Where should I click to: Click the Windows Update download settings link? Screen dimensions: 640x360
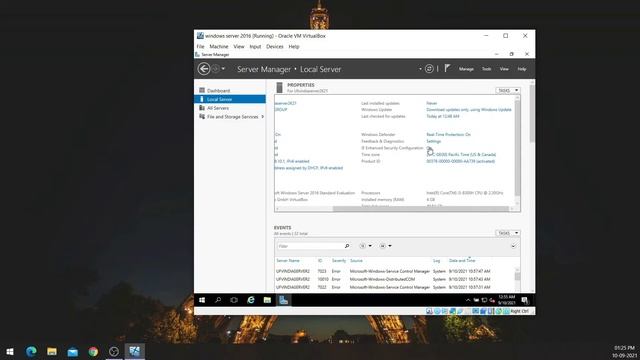(469, 110)
